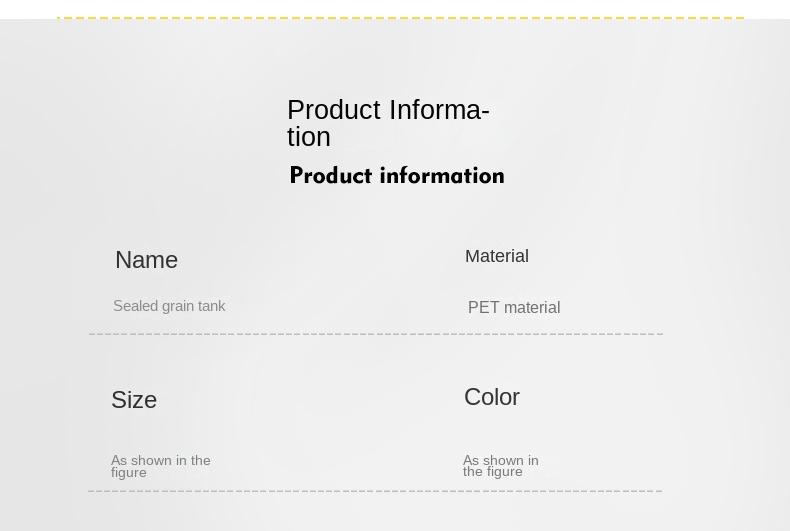Click the word "Product" in the plain top heading
790x531 pixels.
(x=333, y=110)
